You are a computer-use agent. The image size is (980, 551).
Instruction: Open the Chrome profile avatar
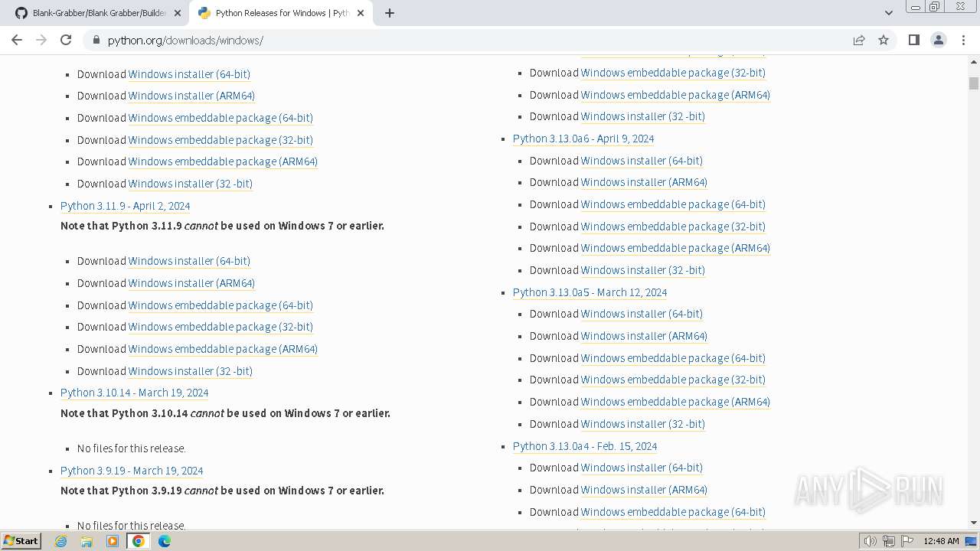click(938, 40)
